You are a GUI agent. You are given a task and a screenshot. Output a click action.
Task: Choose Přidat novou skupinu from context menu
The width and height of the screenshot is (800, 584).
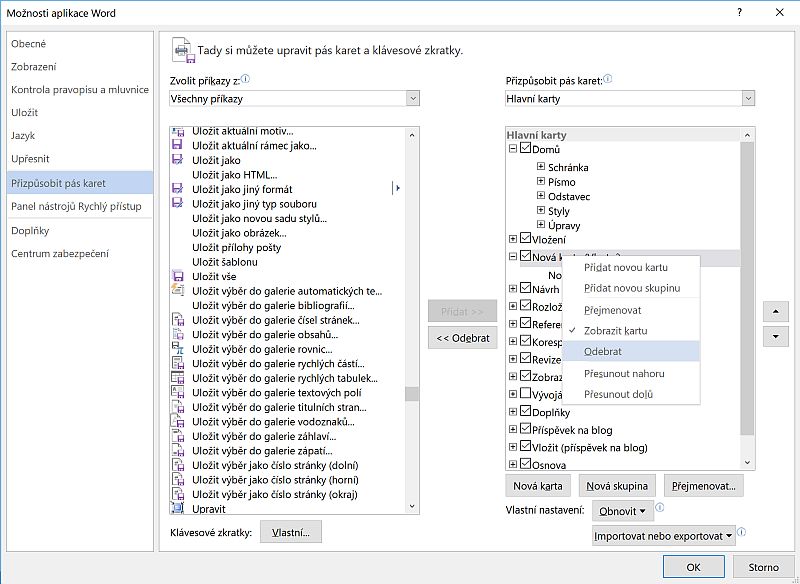click(x=631, y=288)
